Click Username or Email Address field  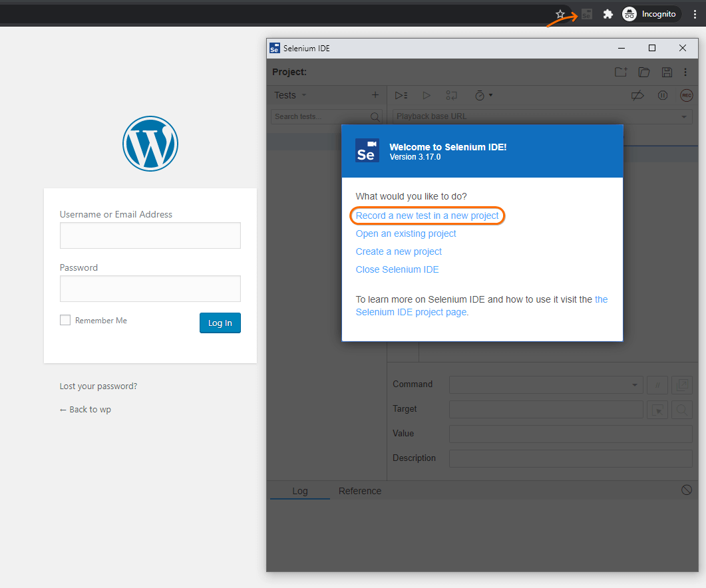point(150,235)
